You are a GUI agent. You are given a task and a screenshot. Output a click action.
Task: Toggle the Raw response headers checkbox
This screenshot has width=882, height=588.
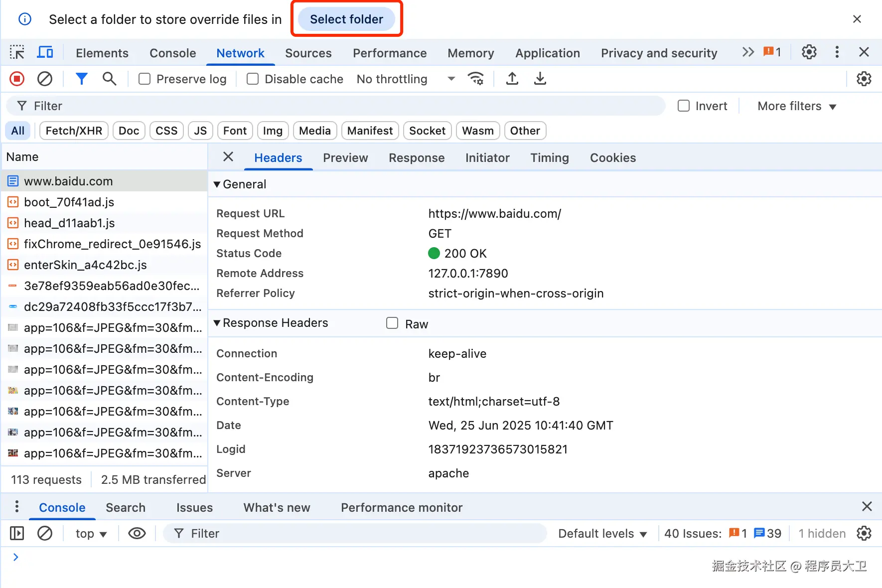click(x=392, y=323)
